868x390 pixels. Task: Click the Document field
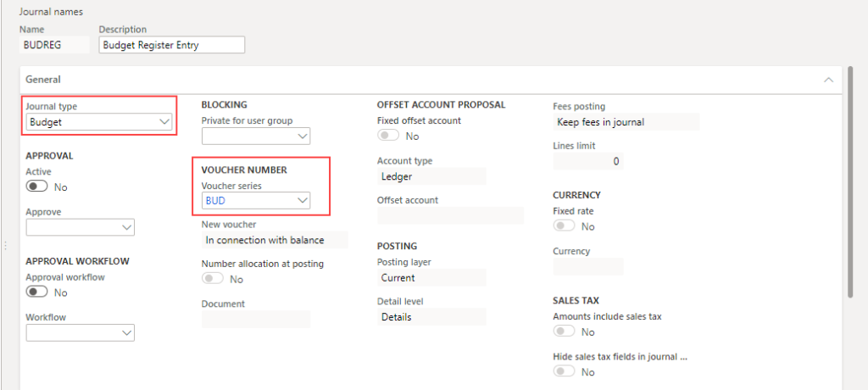255,319
